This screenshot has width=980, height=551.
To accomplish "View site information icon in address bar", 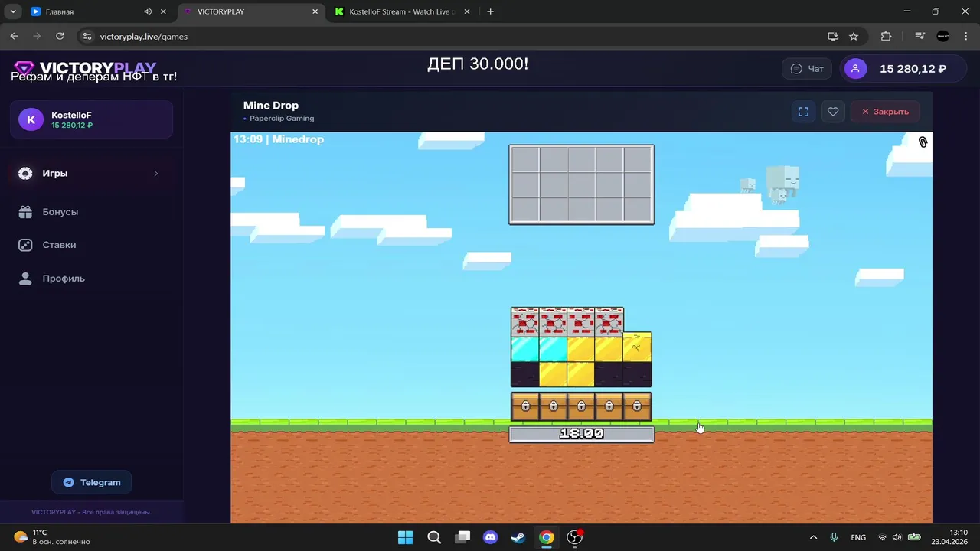I will tap(87, 36).
